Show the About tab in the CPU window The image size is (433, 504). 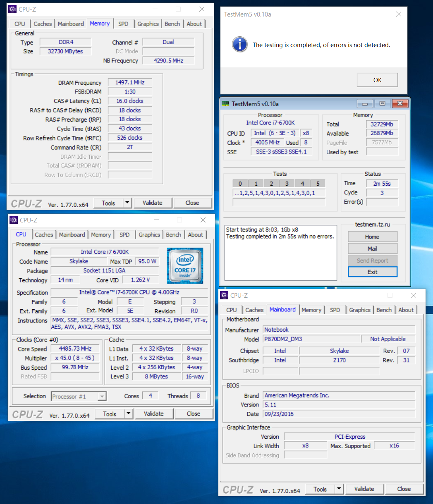coord(196,235)
